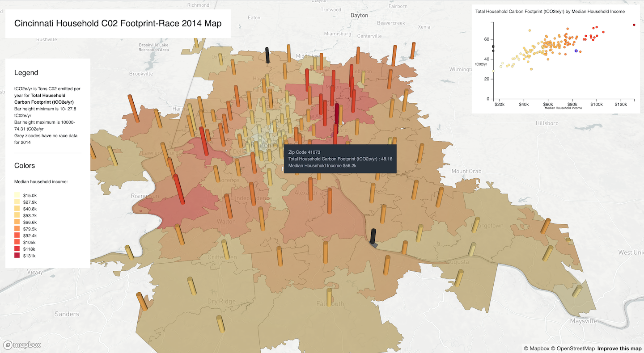Image resolution: width=644 pixels, height=353 pixels.
Task: Select the far-right red scatter point
Action: pos(634,25)
